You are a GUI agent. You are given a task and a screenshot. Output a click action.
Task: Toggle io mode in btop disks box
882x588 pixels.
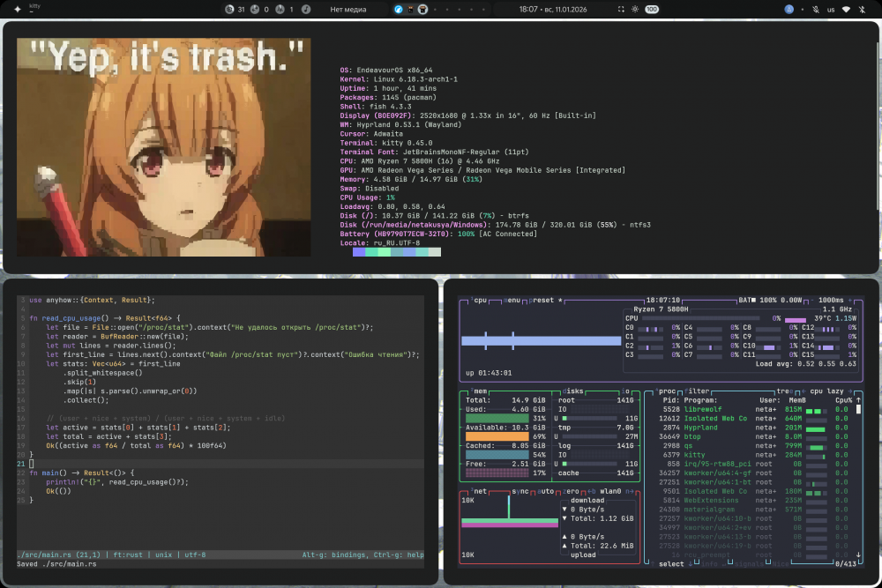(626, 391)
